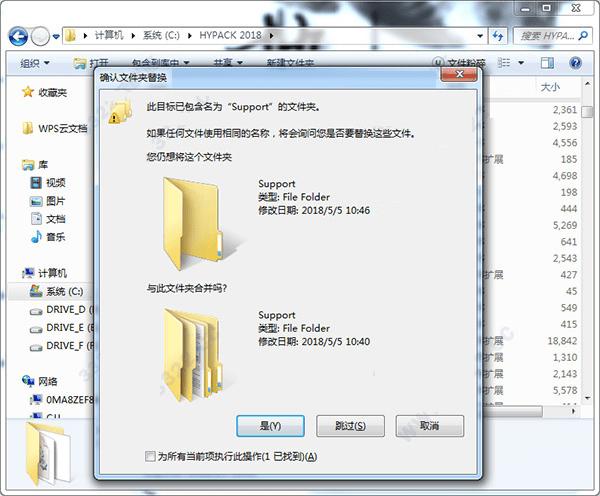This screenshot has height=496, width=600.
Task: Open the view options dropdown arrow
Action: coord(521,63)
